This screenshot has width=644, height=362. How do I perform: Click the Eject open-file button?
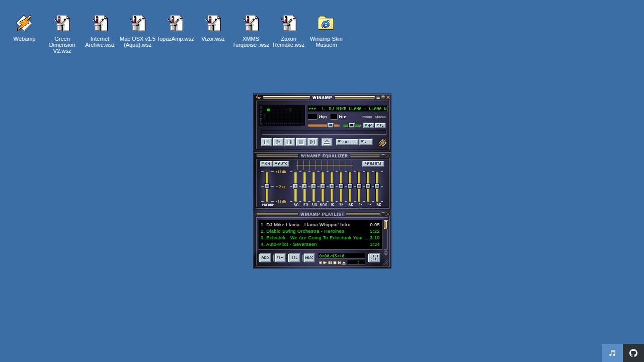tap(327, 142)
